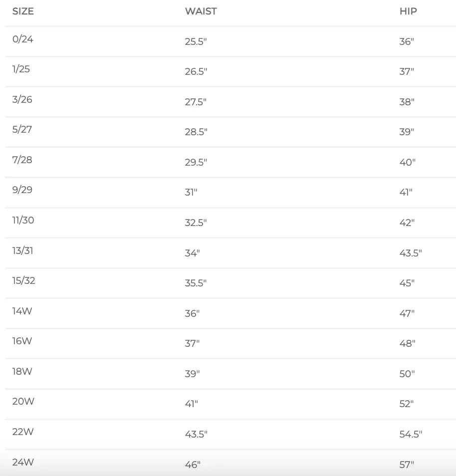Click the 54.5" hip value
This screenshot has width=456, height=476.
tap(411, 434)
